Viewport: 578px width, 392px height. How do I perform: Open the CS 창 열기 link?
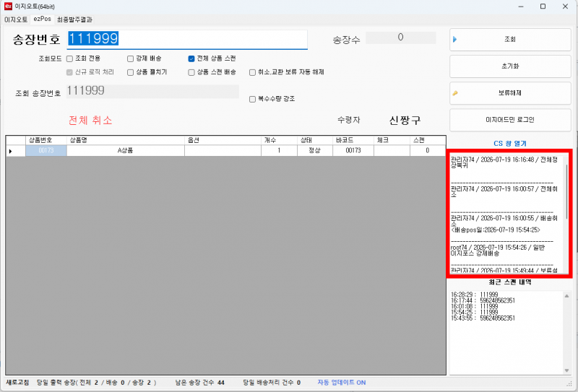[x=510, y=144]
